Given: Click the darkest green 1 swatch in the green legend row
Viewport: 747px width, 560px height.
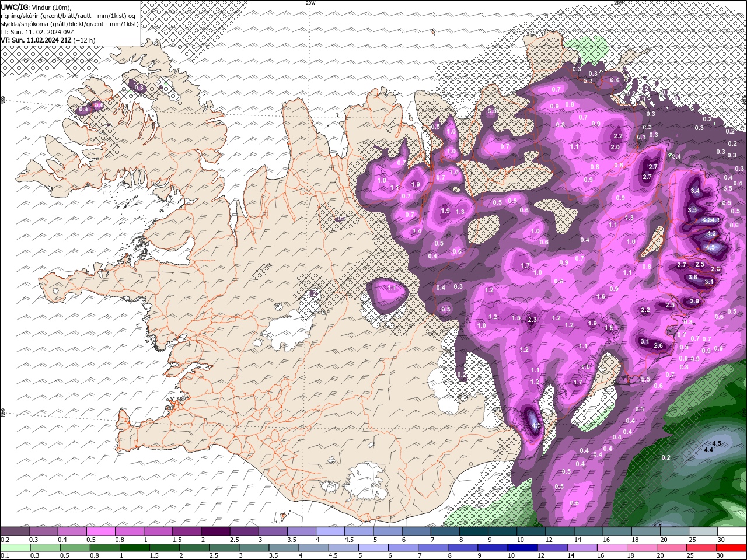Looking at the screenshot, I should pos(134,548).
